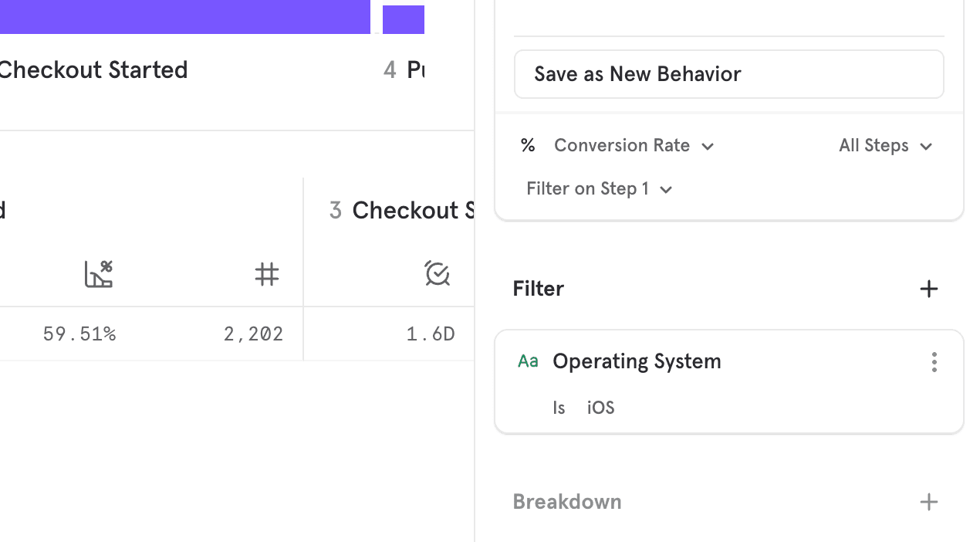Click the % icon beside Conversion Rate

point(527,145)
